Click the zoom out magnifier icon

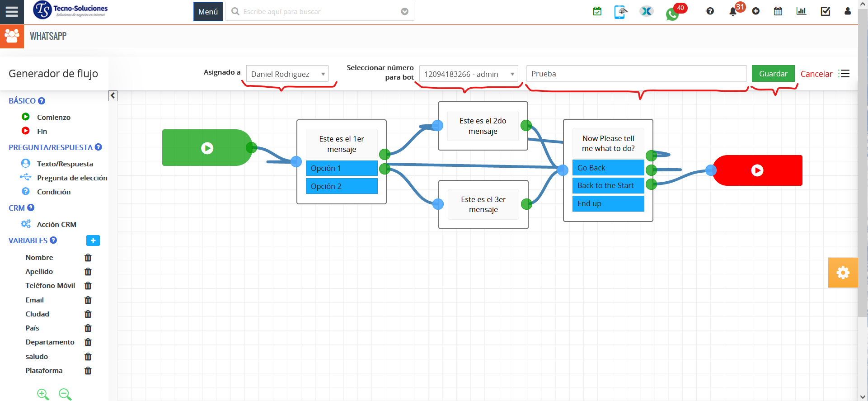coord(65,394)
